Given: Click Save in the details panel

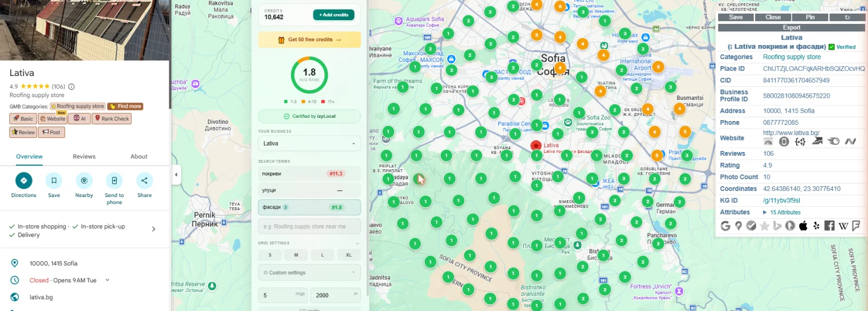Looking at the screenshot, I should click(x=736, y=17).
